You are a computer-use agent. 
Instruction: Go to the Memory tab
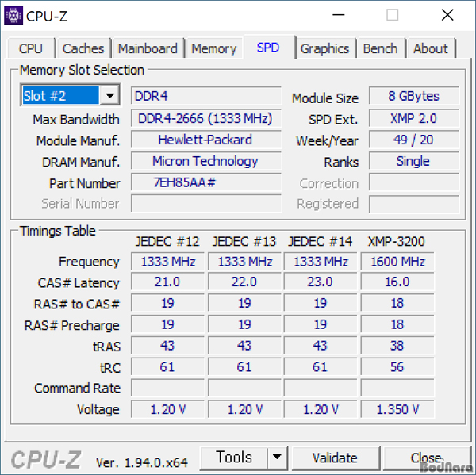[x=214, y=48]
